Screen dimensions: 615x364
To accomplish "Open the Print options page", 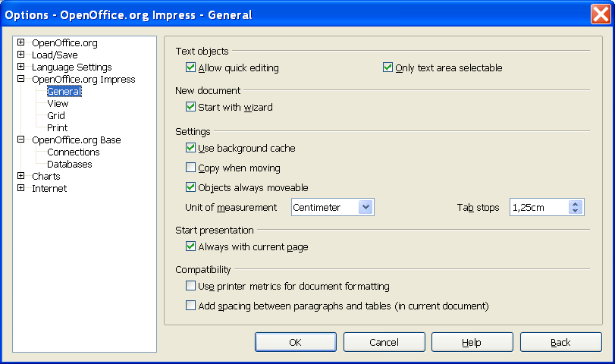I will tap(58, 128).
